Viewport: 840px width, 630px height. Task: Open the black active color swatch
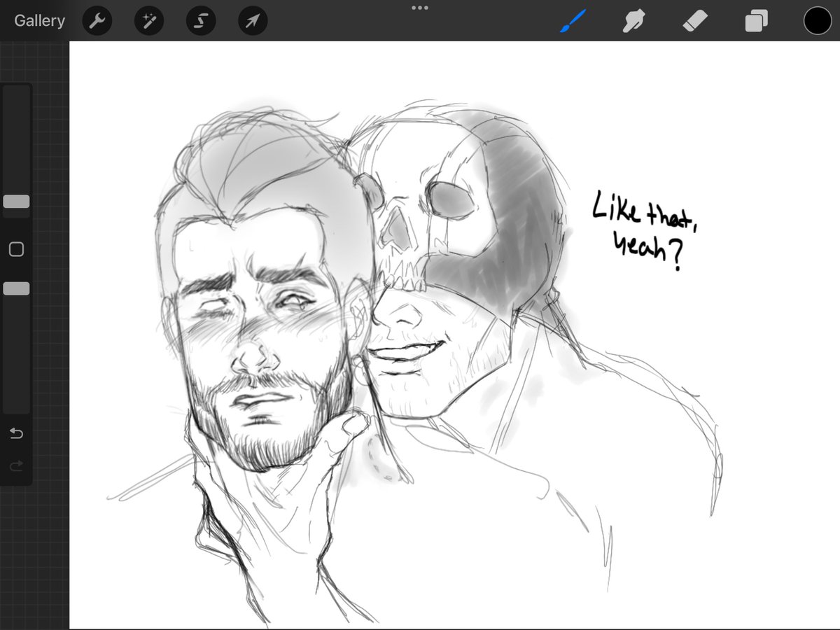(x=817, y=21)
